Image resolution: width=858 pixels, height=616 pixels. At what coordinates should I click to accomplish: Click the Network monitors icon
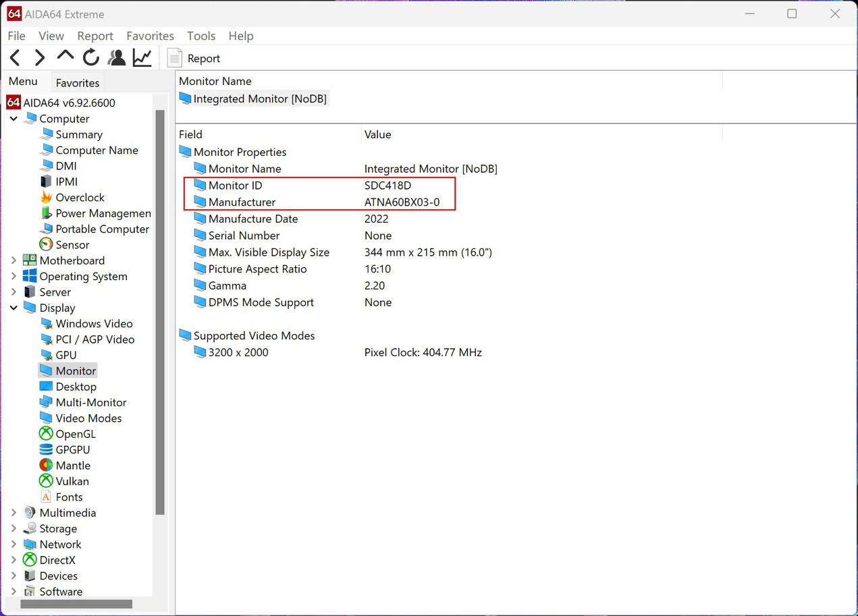tap(30, 544)
